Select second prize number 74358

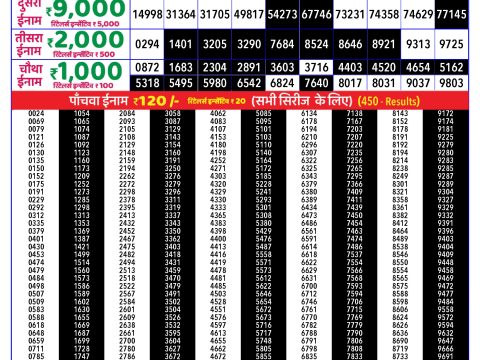click(x=384, y=14)
